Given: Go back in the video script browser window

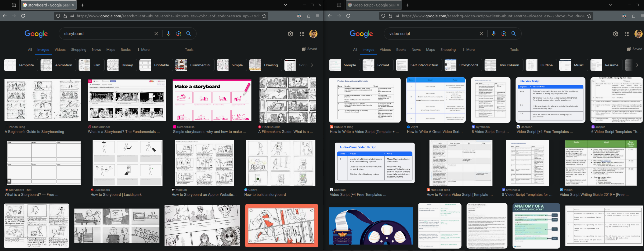Looking at the screenshot, I should coord(330,16).
